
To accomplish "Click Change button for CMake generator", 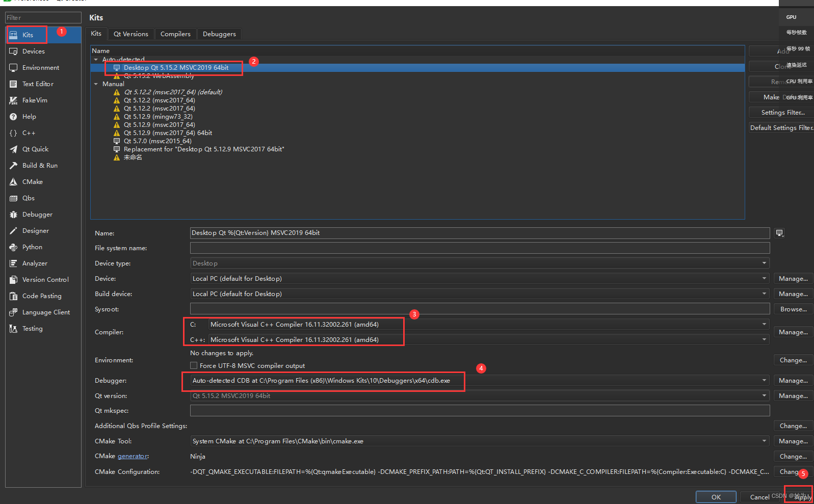I will pos(793,457).
